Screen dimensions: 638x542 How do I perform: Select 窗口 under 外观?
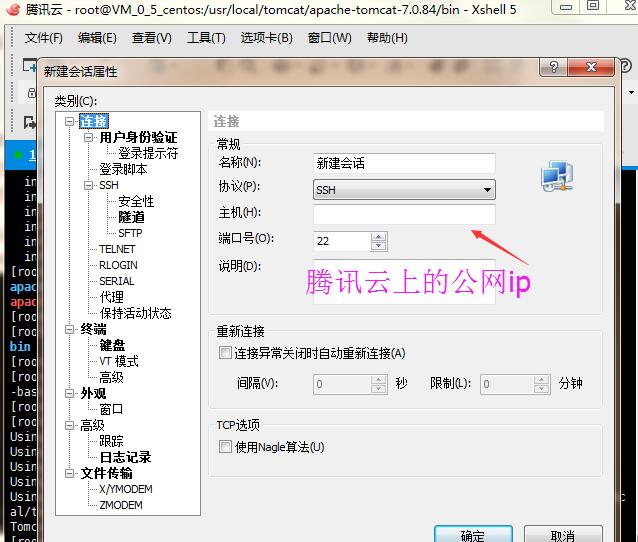pyautogui.click(x=111, y=409)
